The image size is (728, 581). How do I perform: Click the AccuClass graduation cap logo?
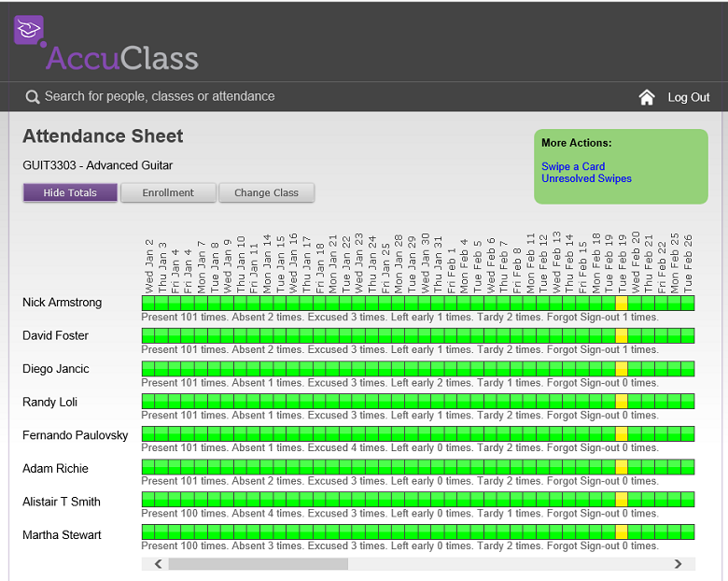click(x=29, y=31)
